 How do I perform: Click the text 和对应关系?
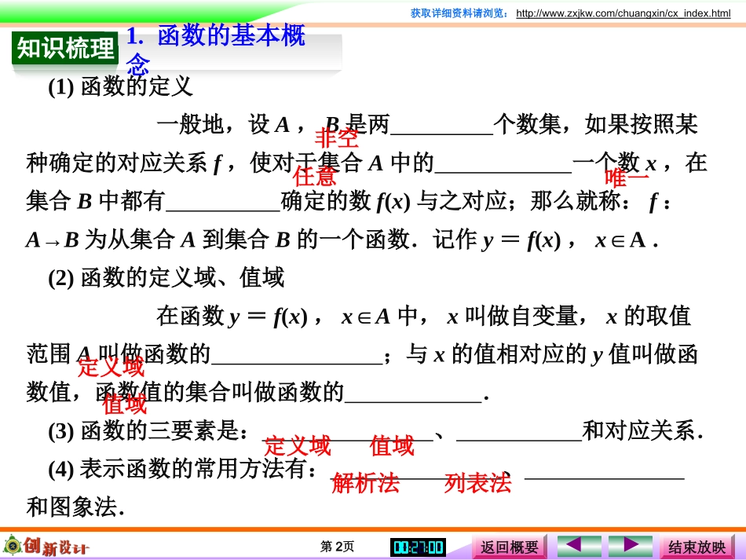[643, 431]
